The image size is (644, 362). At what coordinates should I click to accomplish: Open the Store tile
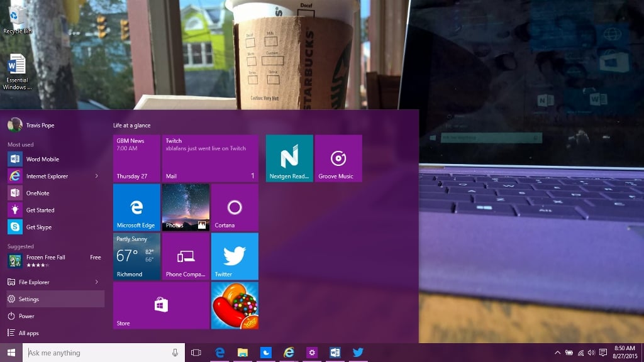pyautogui.click(x=162, y=305)
